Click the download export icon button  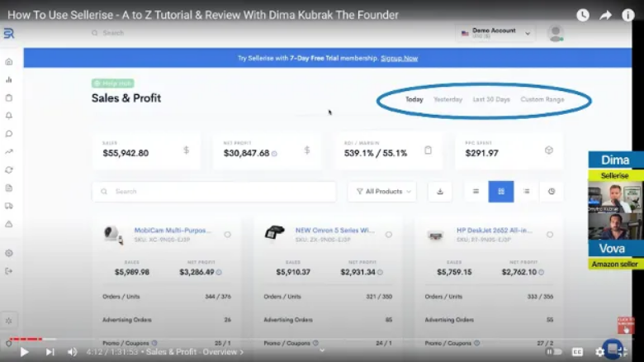tap(440, 191)
